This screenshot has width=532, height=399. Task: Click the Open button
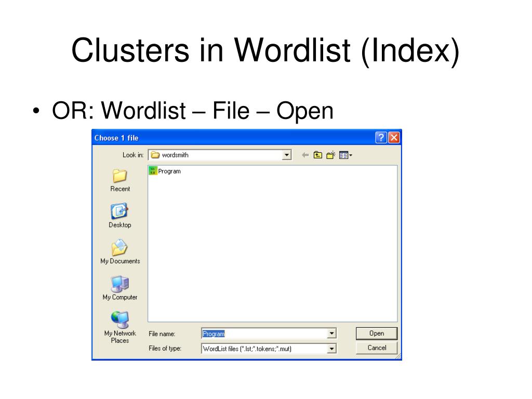click(x=377, y=334)
